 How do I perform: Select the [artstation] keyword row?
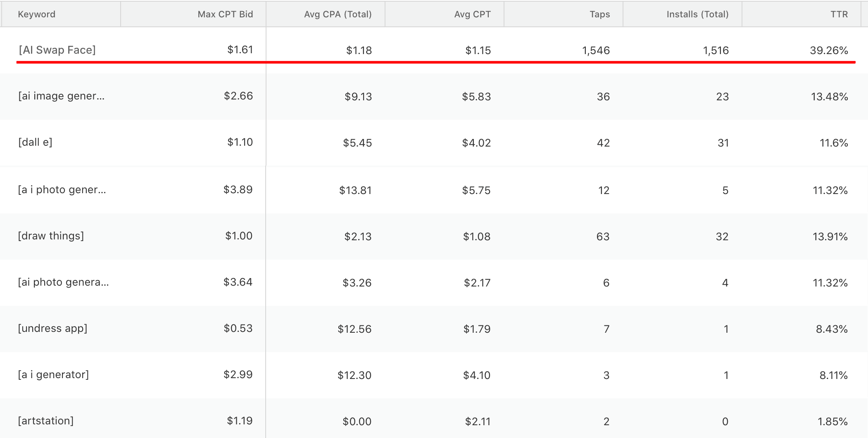coord(46,421)
